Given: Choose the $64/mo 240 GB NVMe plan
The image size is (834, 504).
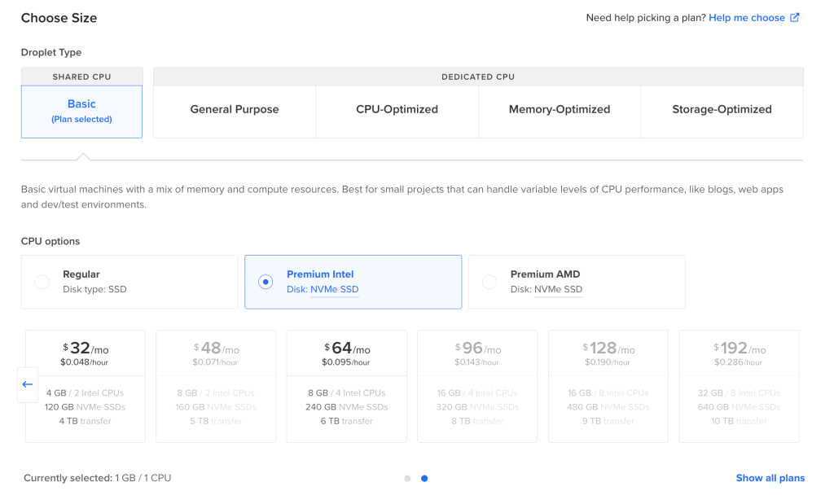Looking at the screenshot, I should click(x=347, y=386).
